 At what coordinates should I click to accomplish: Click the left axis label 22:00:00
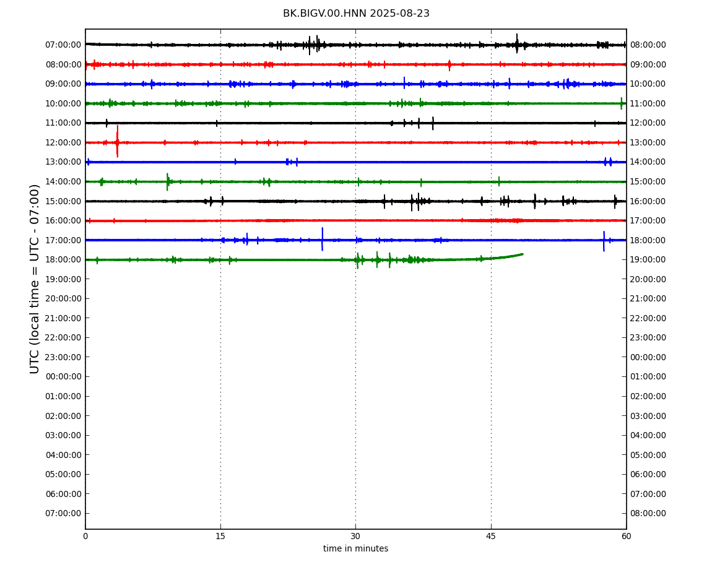coord(63,338)
